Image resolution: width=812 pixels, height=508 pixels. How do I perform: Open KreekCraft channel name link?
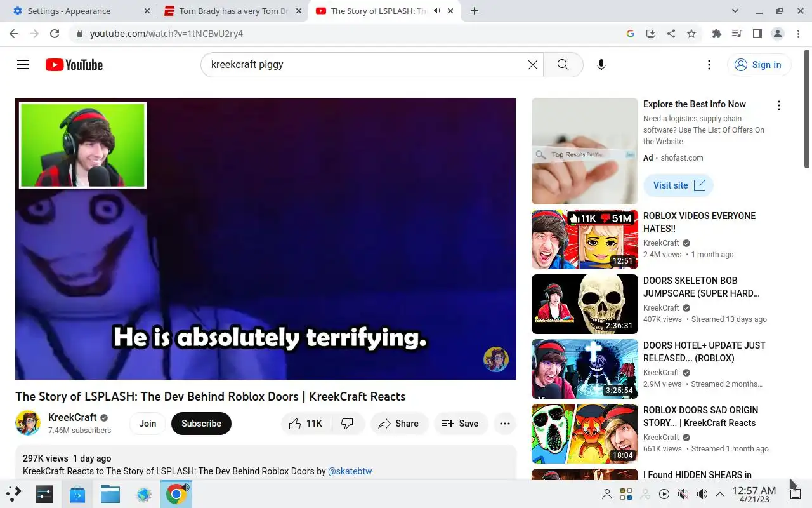[72, 417]
